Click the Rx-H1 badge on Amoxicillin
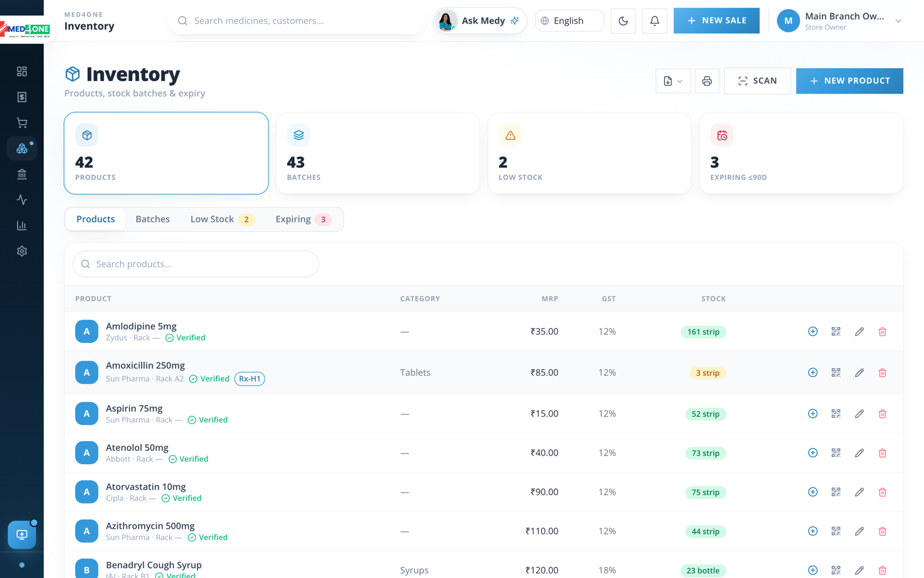The width and height of the screenshot is (924, 578). [249, 379]
